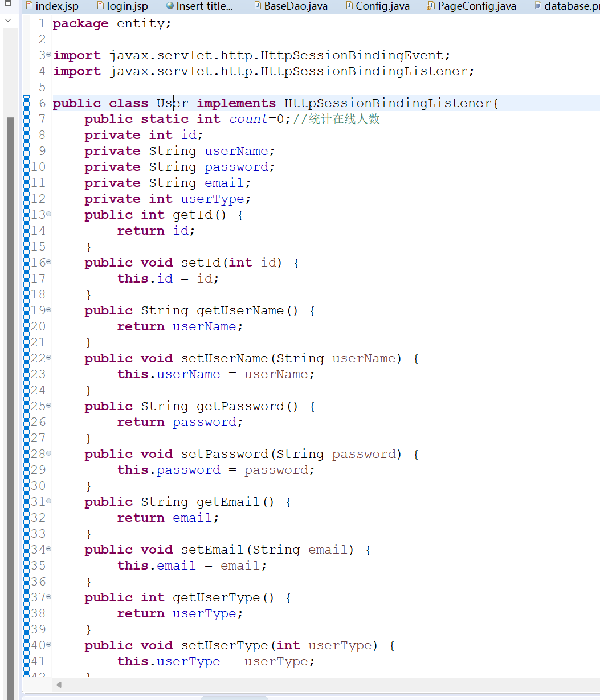Click 'implements' keyword on line 6

pyautogui.click(x=236, y=104)
